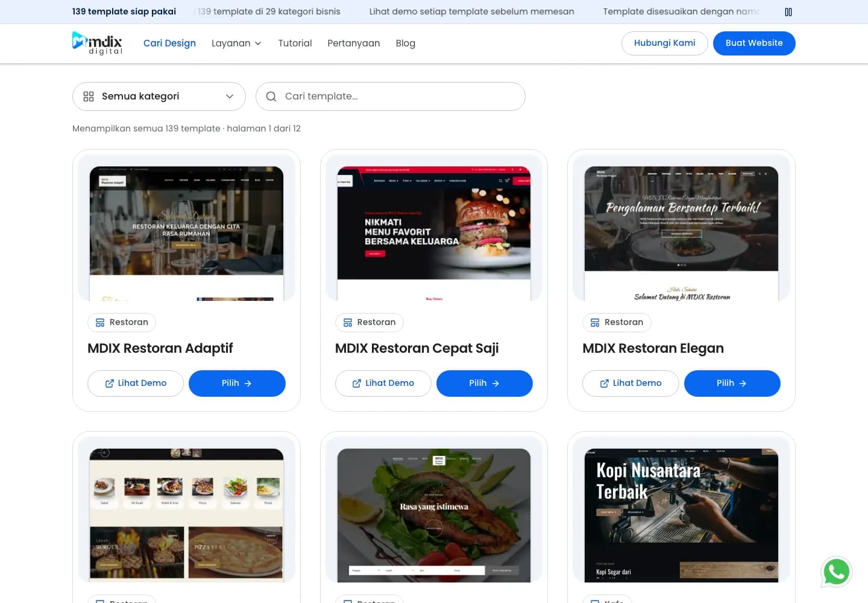The image size is (868, 603).
Task: Click the MDIX Restoran Adaptif title
Action: [160, 349]
